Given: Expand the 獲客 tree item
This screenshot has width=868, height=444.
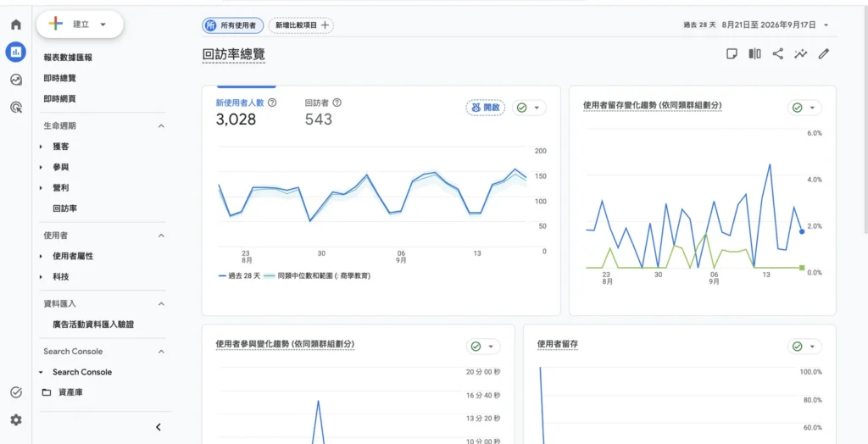Looking at the screenshot, I should tap(41, 147).
